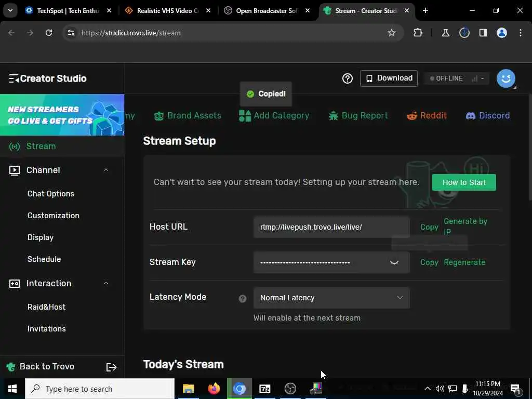Reveal stream key with eye toggle
This screenshot has height=399, width=532.
pyautogui.click(x=394, y=262)
